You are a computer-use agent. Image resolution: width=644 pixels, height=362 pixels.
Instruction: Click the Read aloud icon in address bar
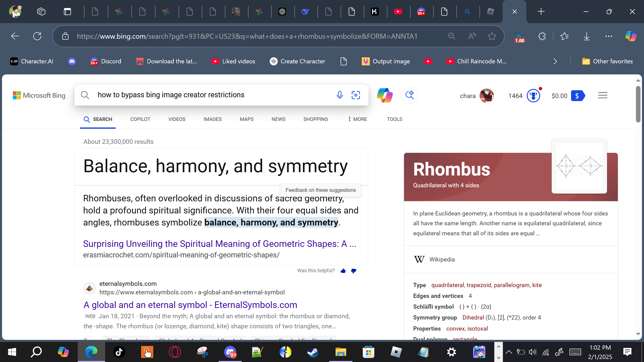click(x=472, y=36)
